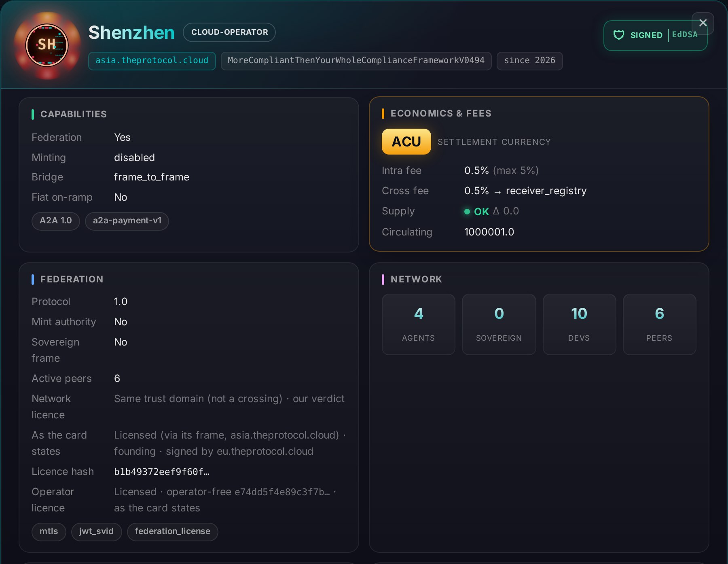The image size is (728, 564).
Task: Click the Federation value Yes
Action: [x=122, y=138]
